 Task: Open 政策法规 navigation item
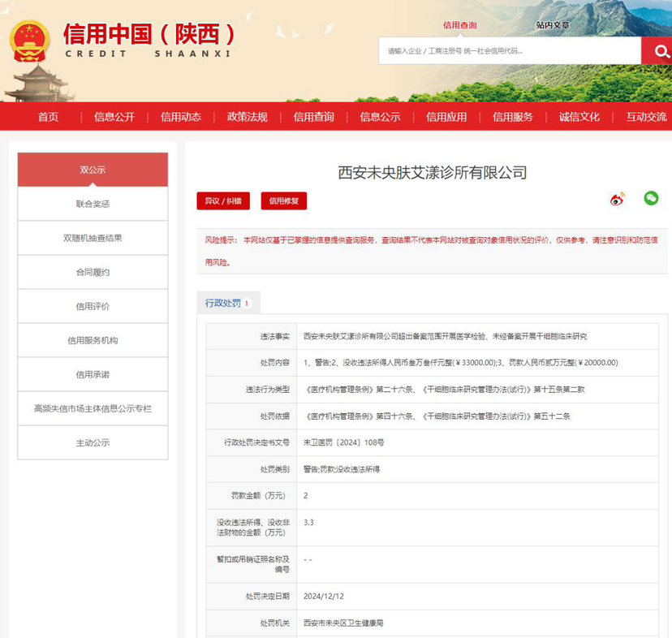248,117
